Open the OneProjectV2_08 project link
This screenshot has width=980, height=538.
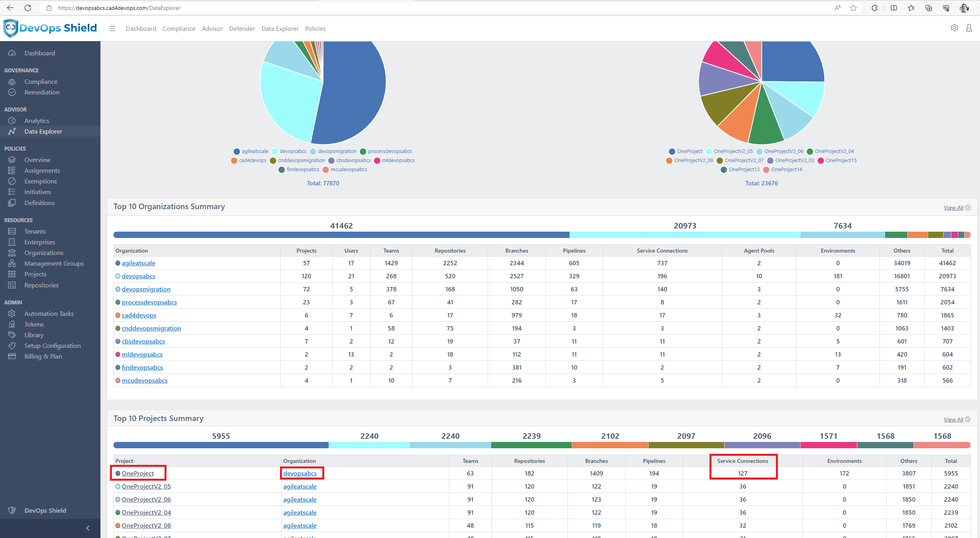pyautogui.click(x=146, y=525)
